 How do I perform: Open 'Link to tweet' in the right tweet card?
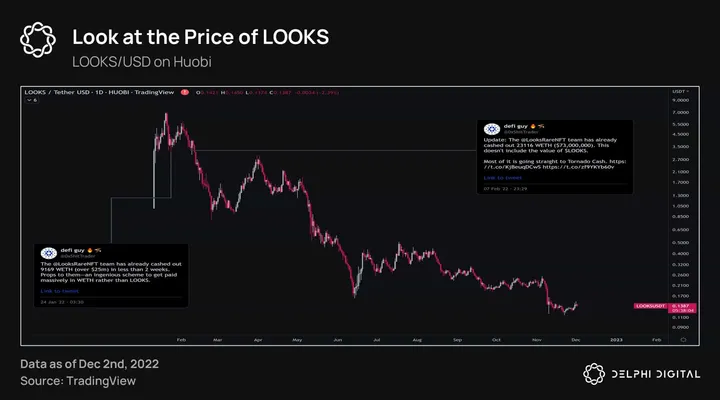click(x=497, y=177)
